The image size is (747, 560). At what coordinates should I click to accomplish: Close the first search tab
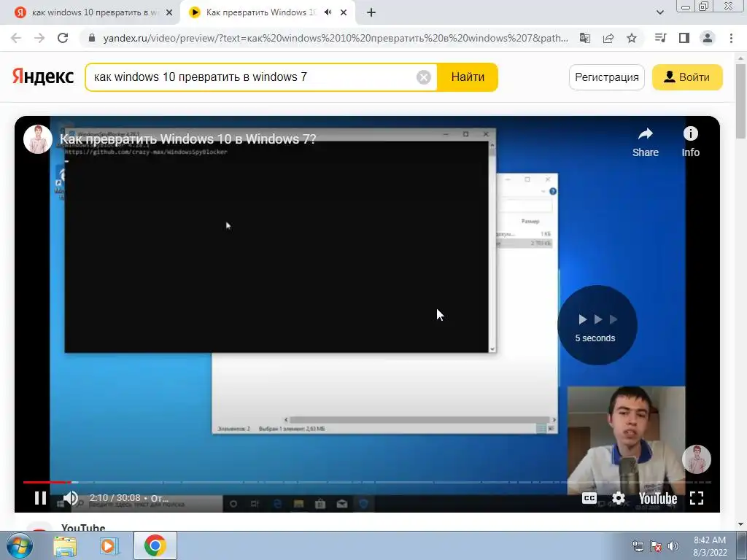point(169,13)
